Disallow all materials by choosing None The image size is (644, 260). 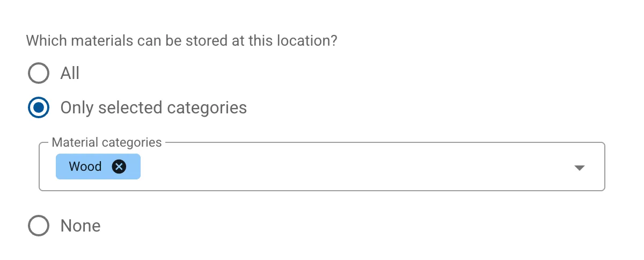39,226
